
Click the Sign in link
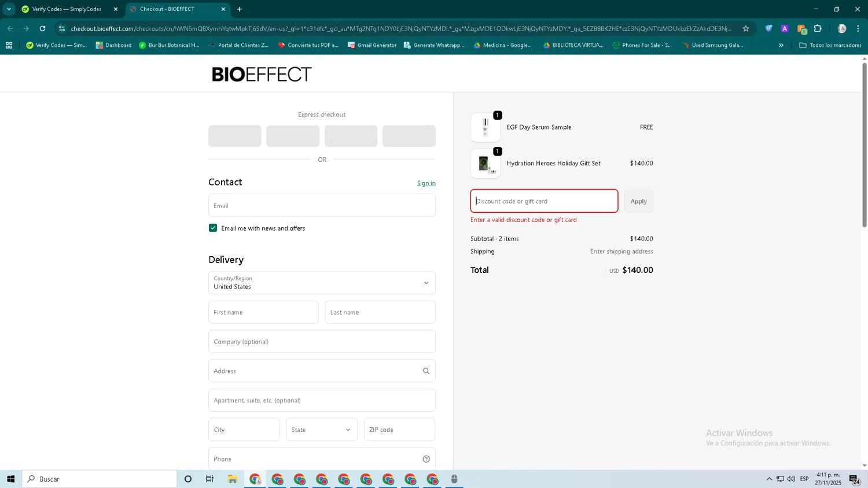pos(426,183)
